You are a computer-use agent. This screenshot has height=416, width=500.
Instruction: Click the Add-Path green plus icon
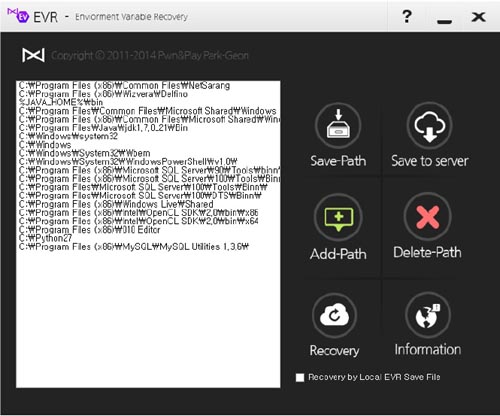pos(338,218)
